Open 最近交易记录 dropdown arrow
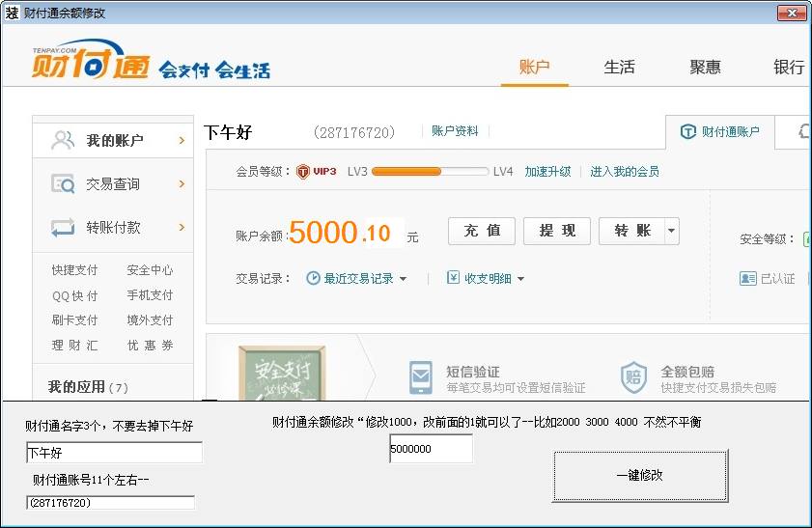 point(403,279)
